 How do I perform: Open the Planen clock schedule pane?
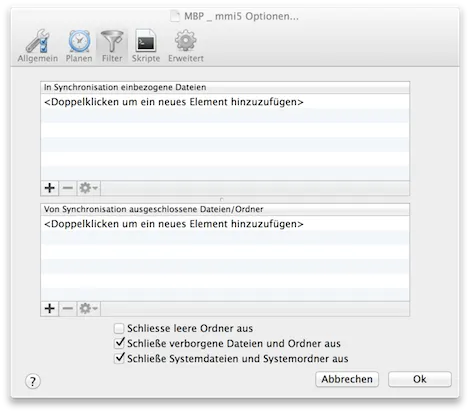coord(79,46)
